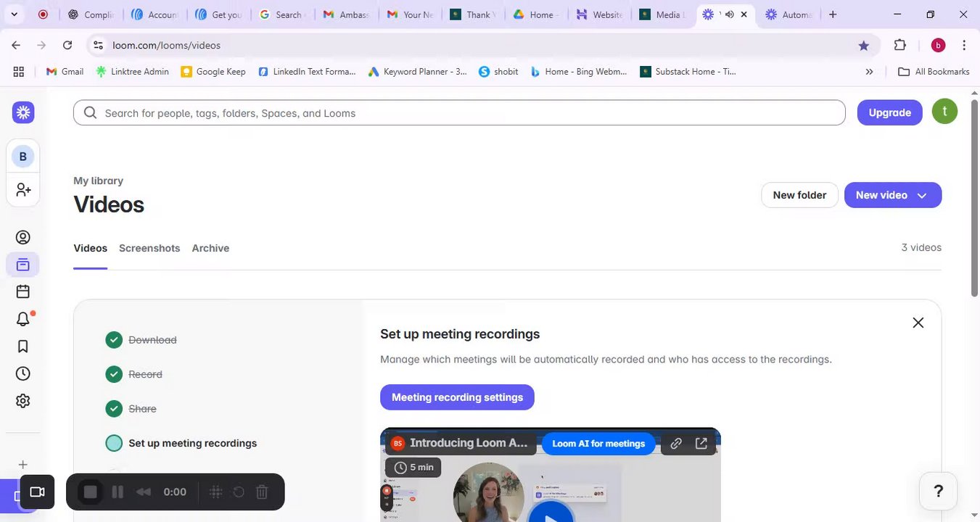The width and height of the screenshot is (980, 522).
Task: Pause the recording
Action: [x=118, y=492]
